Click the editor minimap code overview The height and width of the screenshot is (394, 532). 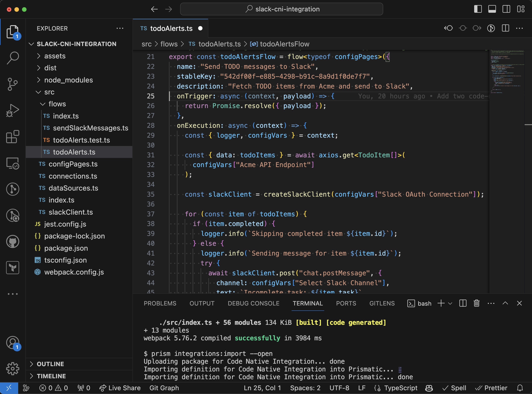(507, 71)
